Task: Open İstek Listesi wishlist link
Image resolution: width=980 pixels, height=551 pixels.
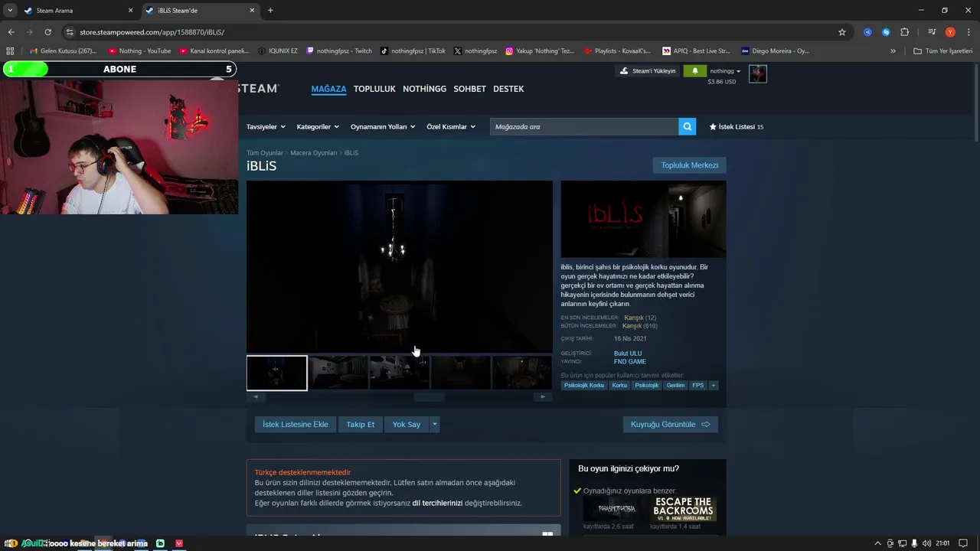Action: [737, 127]
